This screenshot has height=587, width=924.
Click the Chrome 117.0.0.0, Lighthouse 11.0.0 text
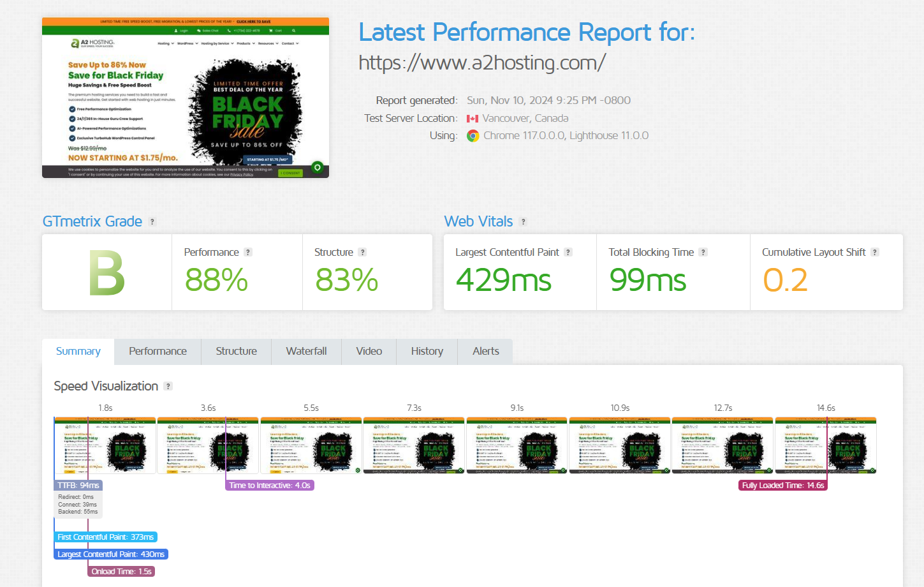566,136
